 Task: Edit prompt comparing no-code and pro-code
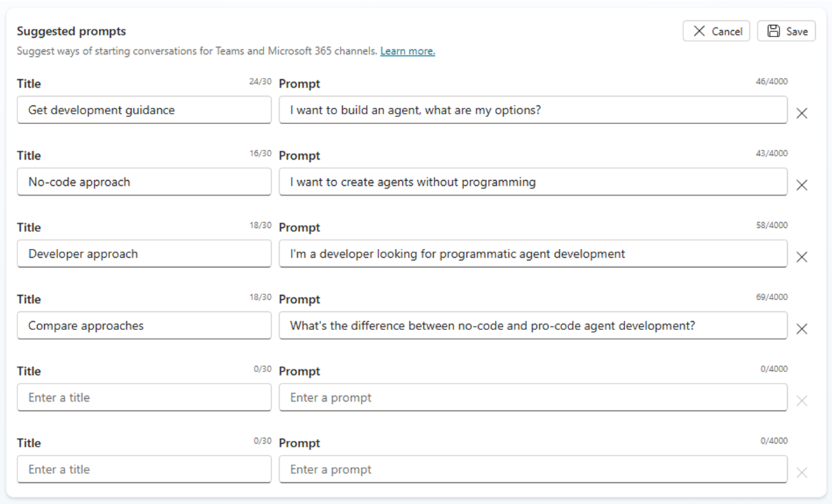[533, 326]
